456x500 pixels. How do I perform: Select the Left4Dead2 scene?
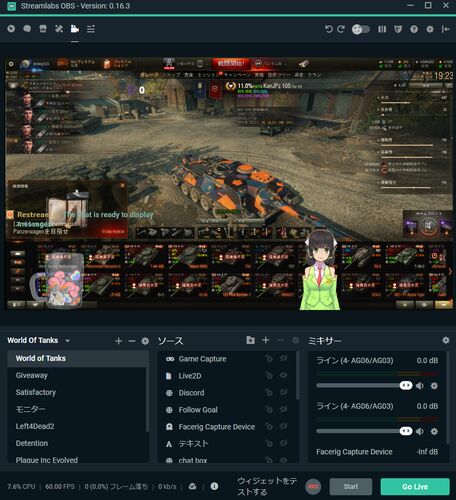[77, 426]
